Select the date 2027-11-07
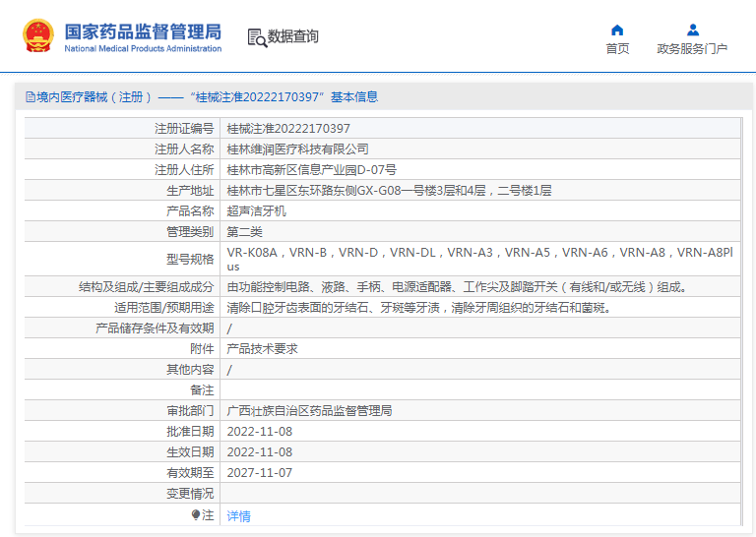The height and width of the screenshot is (537, 756). click(260, 473)
